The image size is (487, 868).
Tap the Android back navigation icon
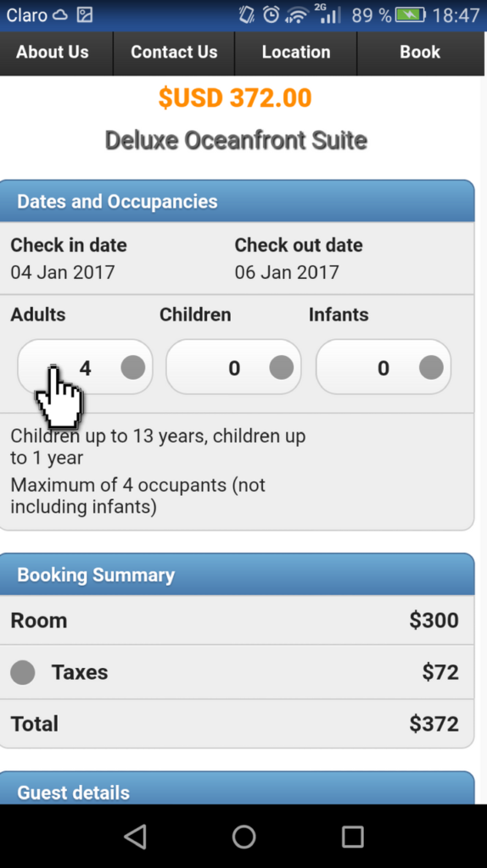(x=135, y=836)
